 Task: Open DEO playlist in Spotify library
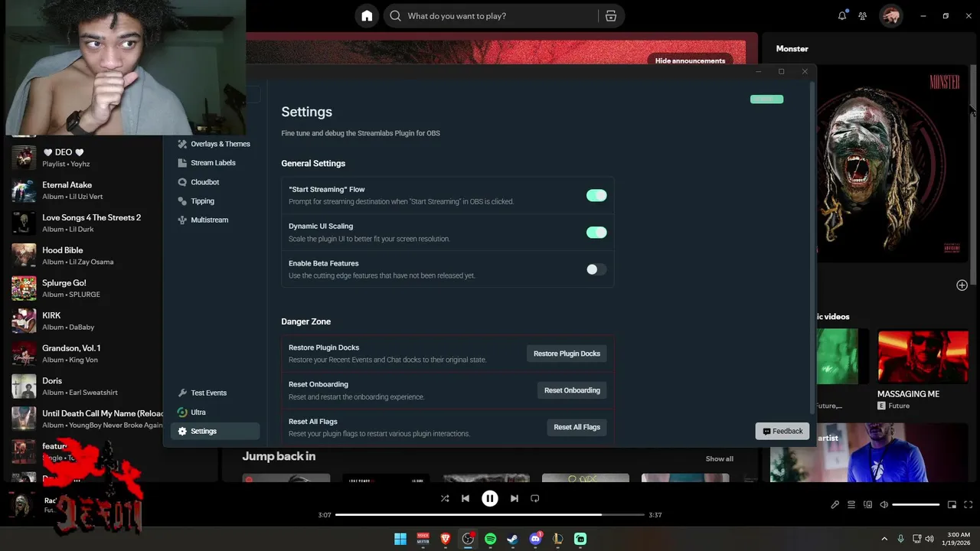[84, 158]
